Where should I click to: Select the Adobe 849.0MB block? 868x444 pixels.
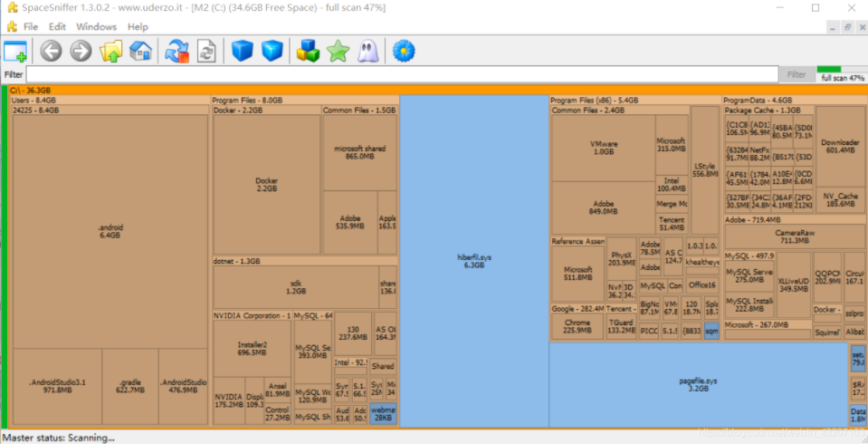click(604, 208)
